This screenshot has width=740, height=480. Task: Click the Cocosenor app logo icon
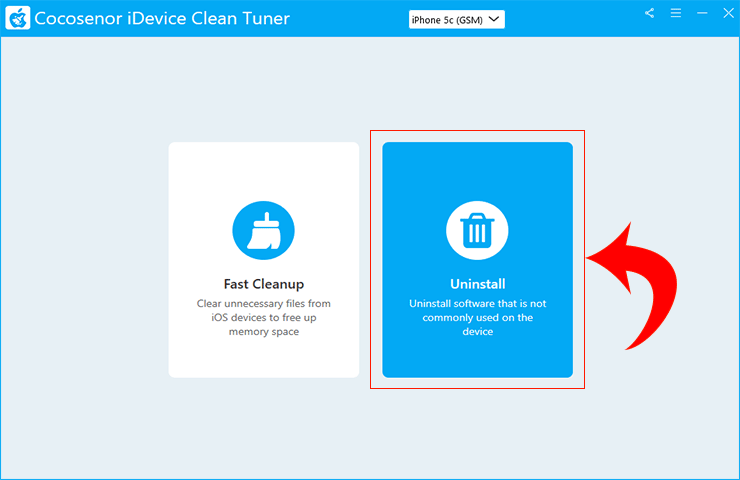pos(18,18)
